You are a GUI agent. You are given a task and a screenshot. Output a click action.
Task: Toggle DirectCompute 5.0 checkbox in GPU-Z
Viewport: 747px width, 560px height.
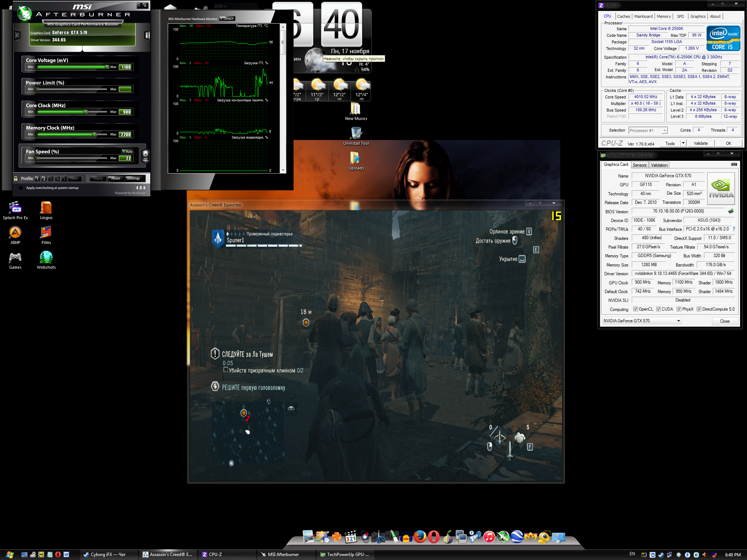coord(699,309)
